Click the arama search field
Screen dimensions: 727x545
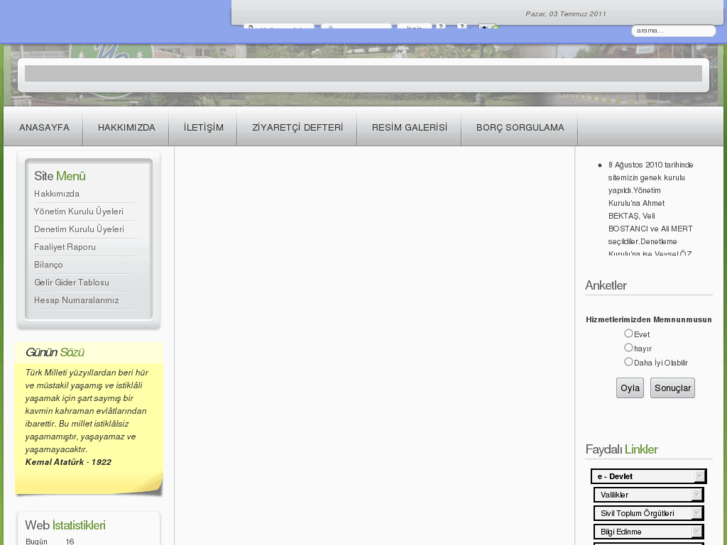coord(673,31)
